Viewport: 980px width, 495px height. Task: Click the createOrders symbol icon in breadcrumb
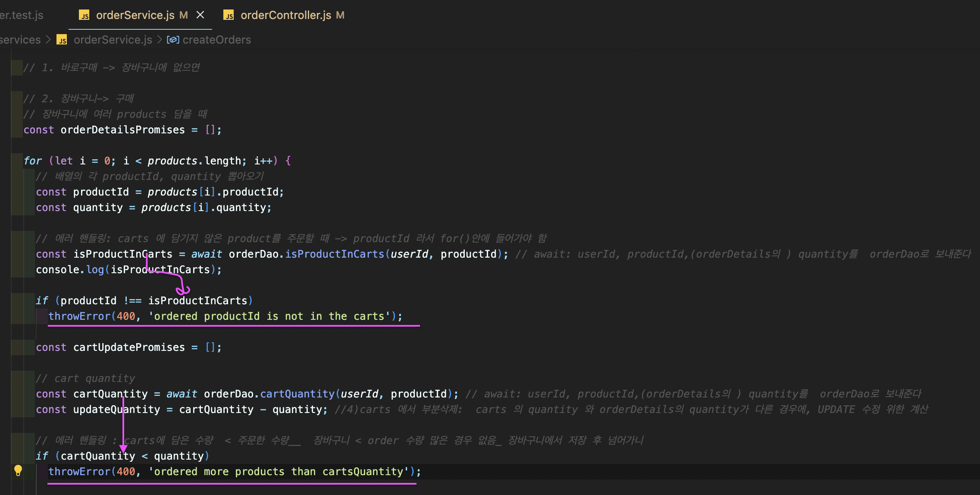173,40
